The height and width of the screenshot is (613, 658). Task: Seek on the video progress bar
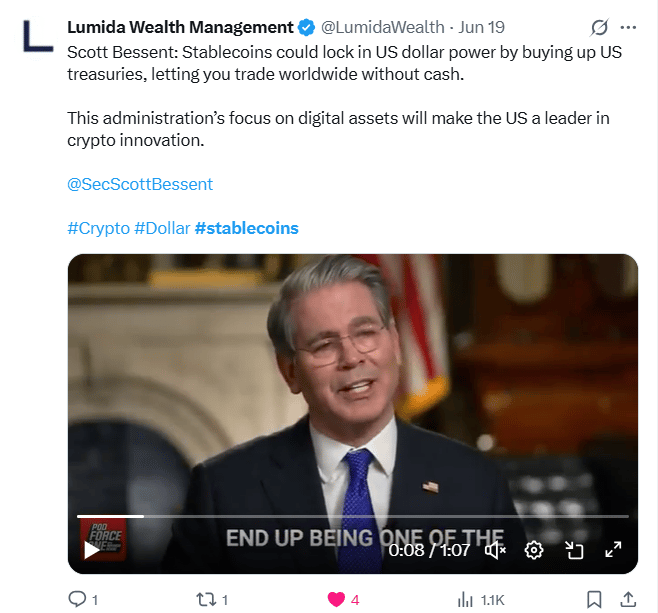[352, 516]
